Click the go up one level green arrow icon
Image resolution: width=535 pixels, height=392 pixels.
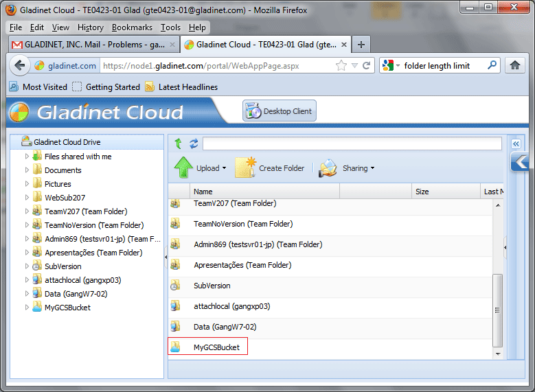tap(178, 143)
